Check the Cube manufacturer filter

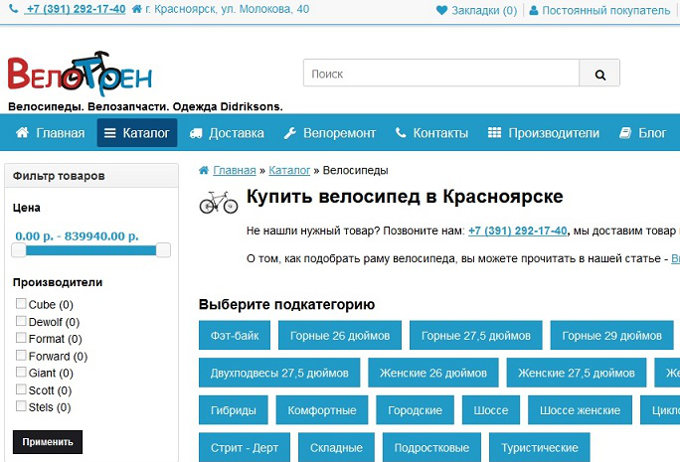pyautogui.click(x=21, y=303)
